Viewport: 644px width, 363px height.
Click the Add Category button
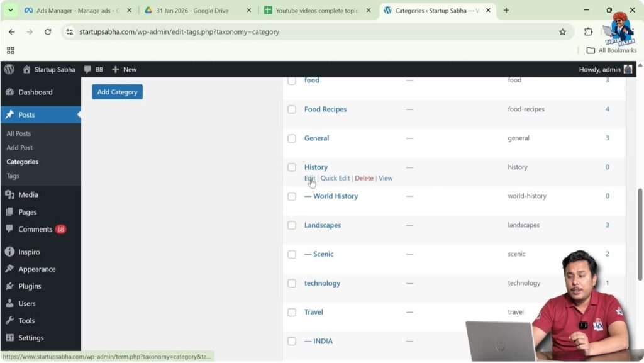117,92
